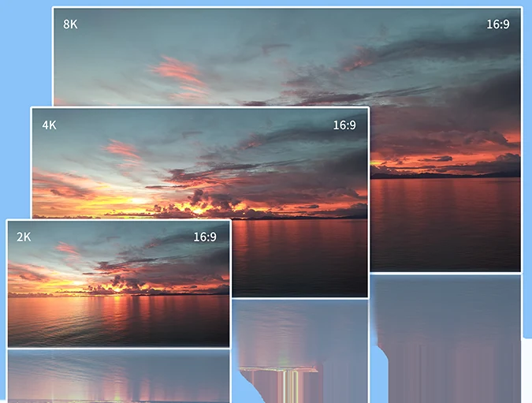Click the "4K" label

[x=49, y=125]
